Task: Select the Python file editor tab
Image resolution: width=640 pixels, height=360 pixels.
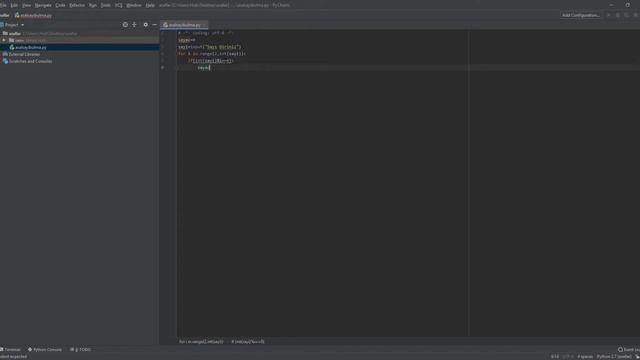Action: [x=184, y=25]
